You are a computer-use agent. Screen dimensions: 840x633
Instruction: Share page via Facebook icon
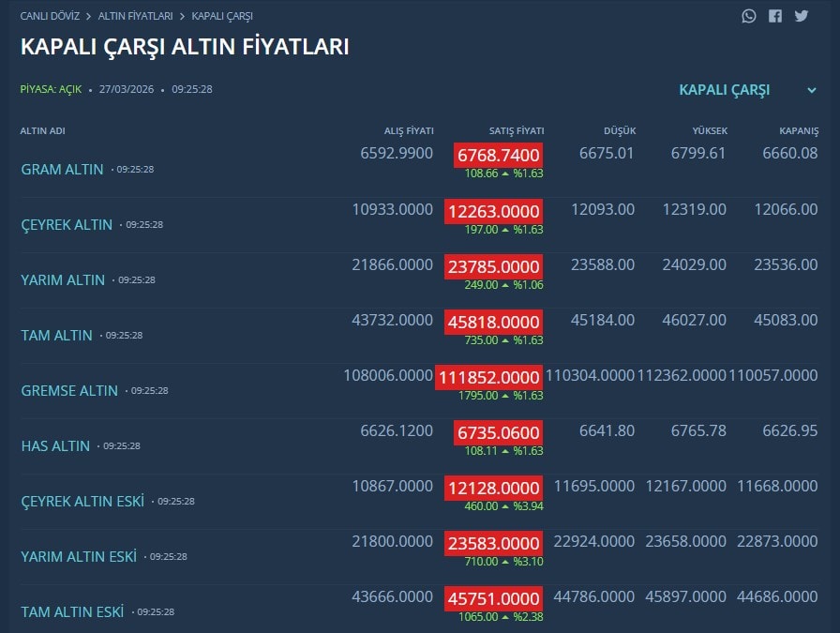click(x=775, y=16)
